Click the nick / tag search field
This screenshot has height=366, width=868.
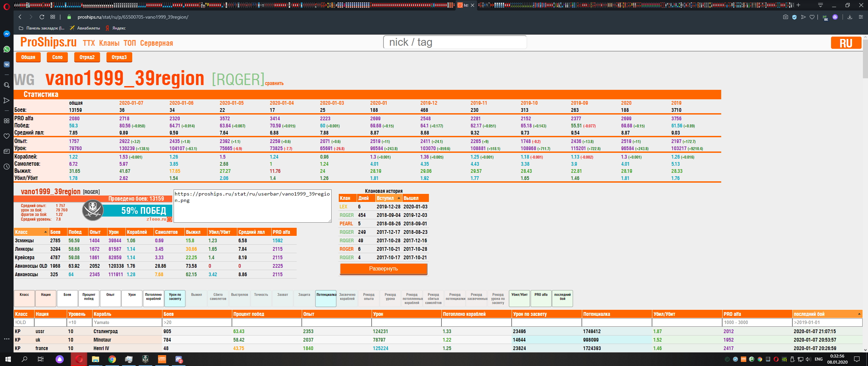pos(455,42)
